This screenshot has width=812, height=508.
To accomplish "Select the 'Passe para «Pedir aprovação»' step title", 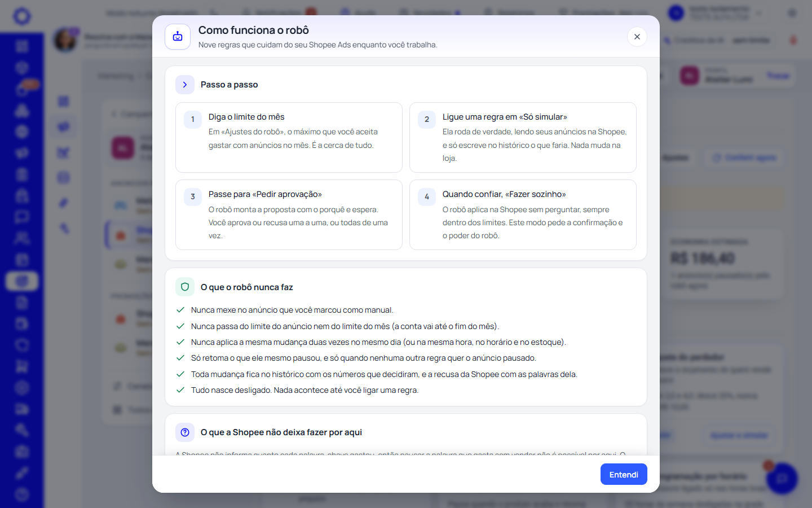I will pyautogui.click(x=265, y=194).
